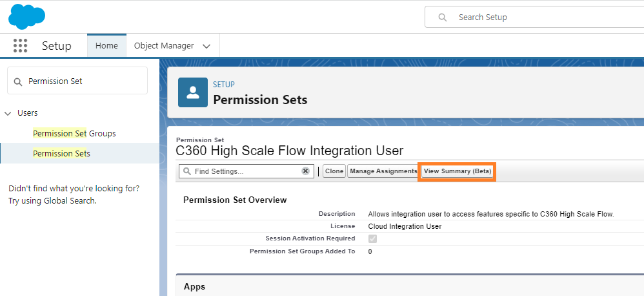Click the Permission Sets header user icon
The height and width of the screenshot is (296, 644).
193,92
